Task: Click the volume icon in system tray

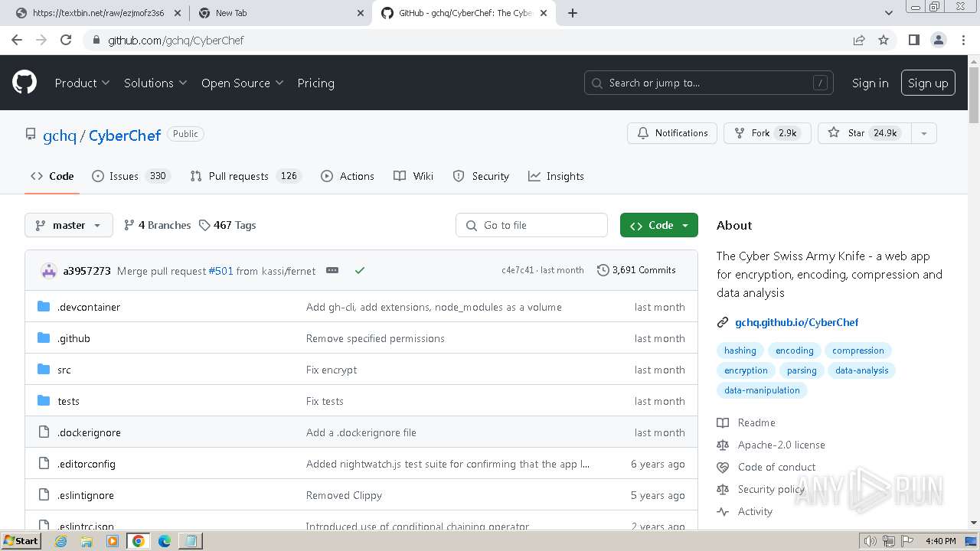Action: [870, 541]
